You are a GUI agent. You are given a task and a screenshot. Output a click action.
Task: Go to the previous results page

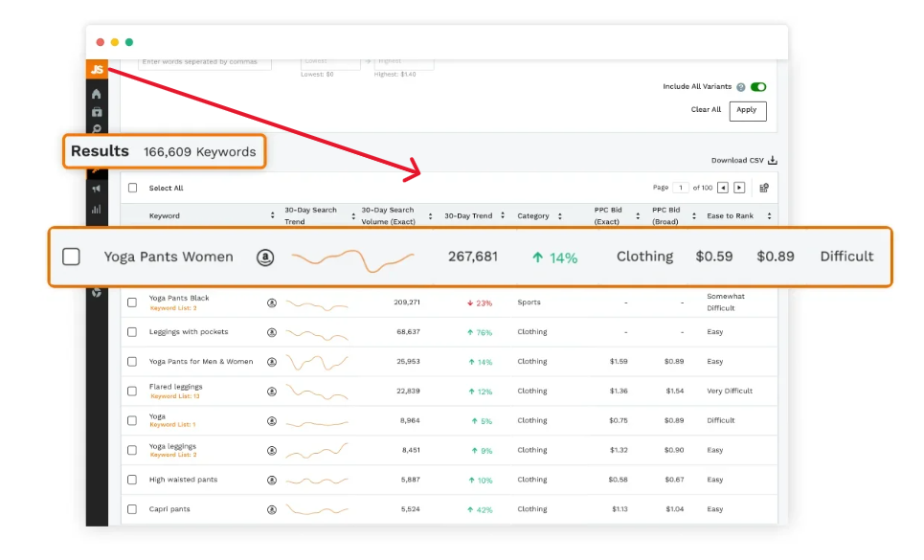click(723, 188)
